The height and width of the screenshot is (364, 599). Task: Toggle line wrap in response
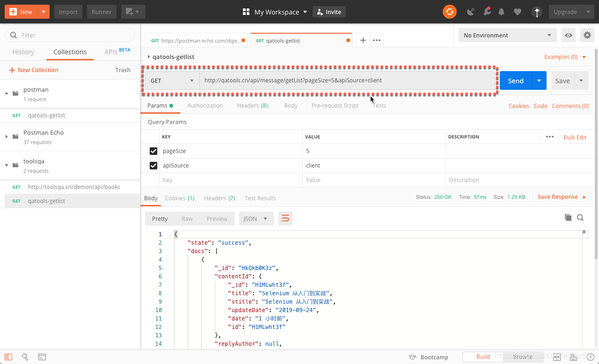(285, 218)
